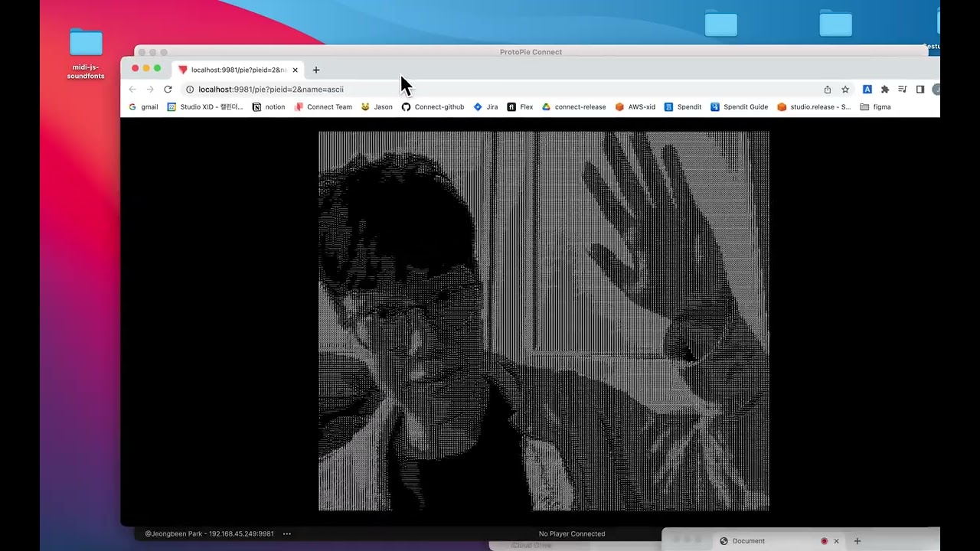This screenshot has width=980, height=551.
Task: Add a new tab beside the Document tab
Action: point(857,541)
